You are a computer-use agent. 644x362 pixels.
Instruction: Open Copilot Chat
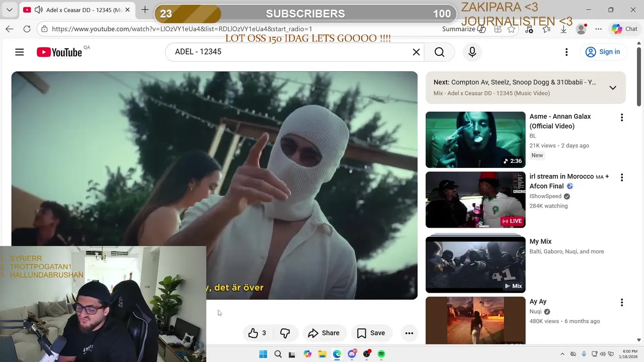coord(624,29)
